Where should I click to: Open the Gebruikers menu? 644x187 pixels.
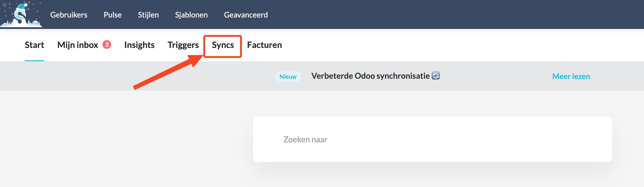tap(69, 15)
